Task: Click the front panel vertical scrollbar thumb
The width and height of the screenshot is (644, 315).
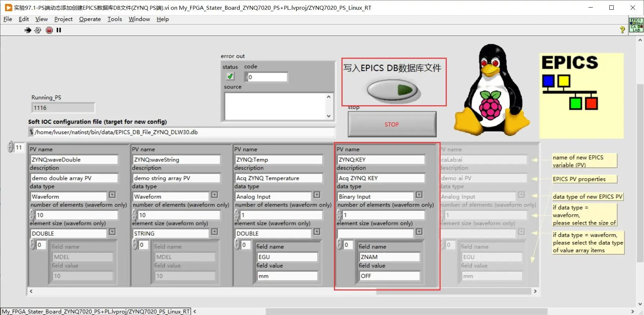Action: (640, 173)
